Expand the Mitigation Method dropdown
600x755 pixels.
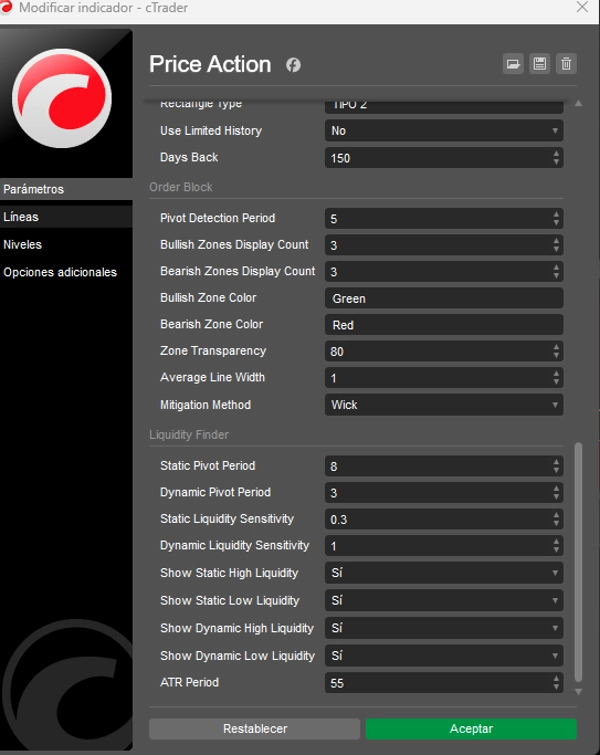(444, 405)
